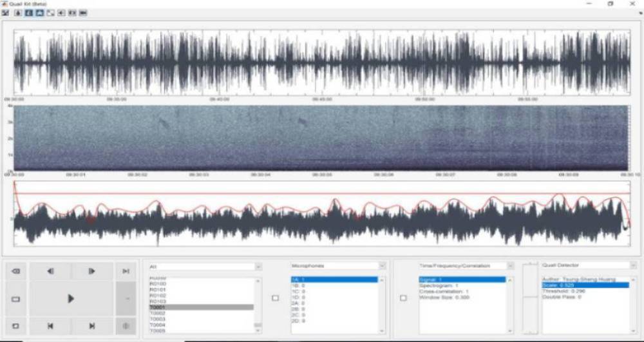
Task: Select microphone 1A in the list
Action: [334, 280]
